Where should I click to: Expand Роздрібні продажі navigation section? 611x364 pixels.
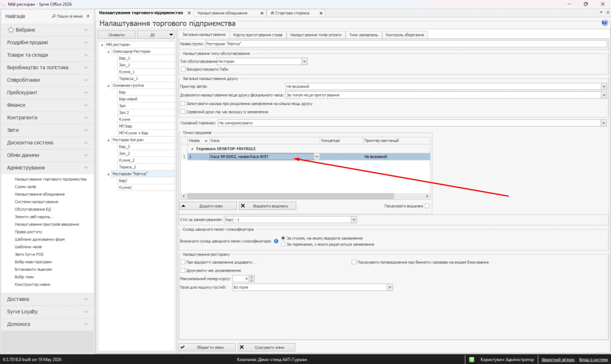click(x=86, y=42)
